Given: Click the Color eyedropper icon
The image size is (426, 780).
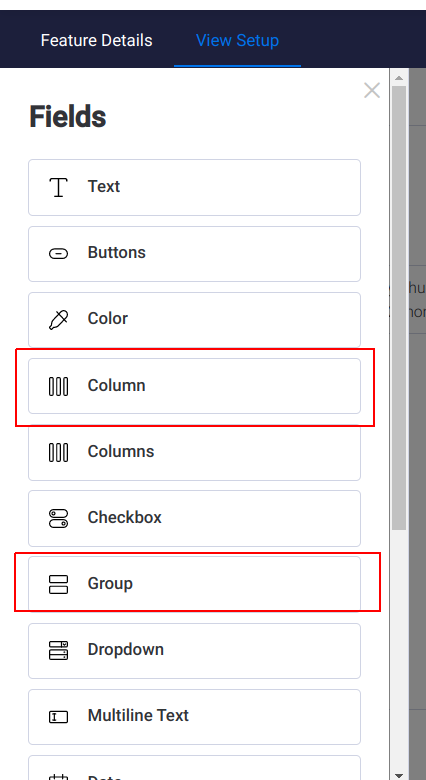Looking at the screenshot, I should [59, 319].
